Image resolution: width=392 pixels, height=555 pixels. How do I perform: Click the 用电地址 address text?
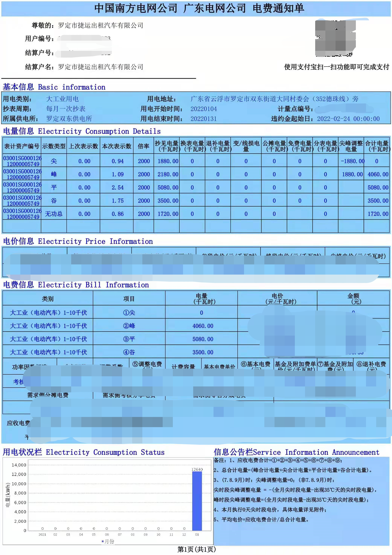point(274,99)
